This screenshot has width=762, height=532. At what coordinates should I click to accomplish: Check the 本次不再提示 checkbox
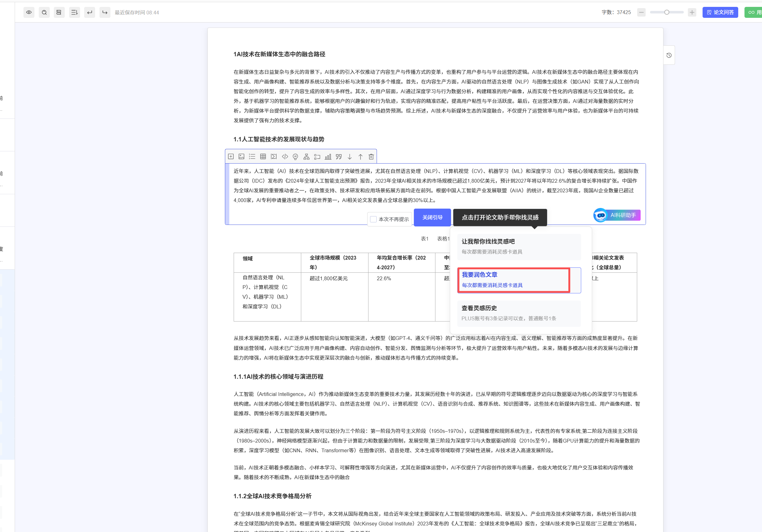(x=373, y=219)
